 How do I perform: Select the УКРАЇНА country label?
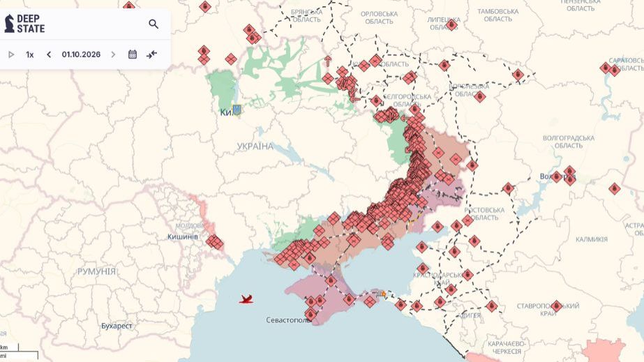255,146
